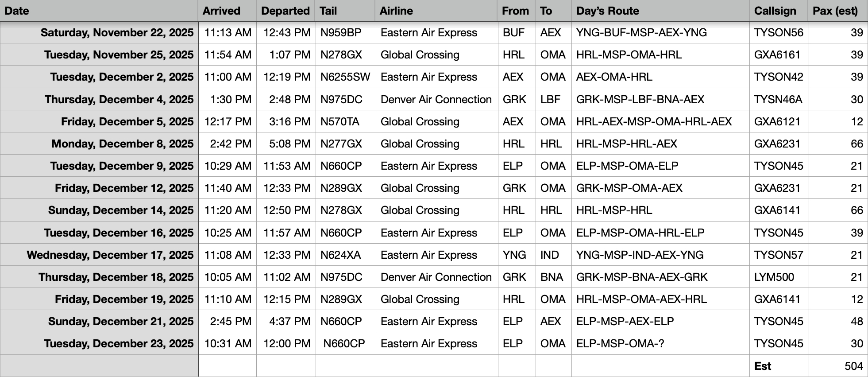
Task: Select the Day's Route column header
Action: (x=607, y=11)
